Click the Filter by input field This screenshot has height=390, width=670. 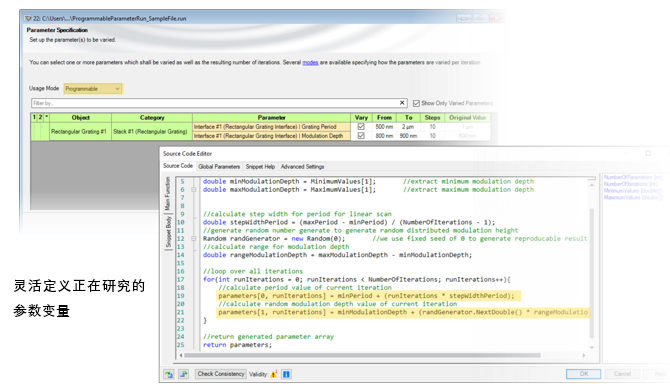click(215, 103)
